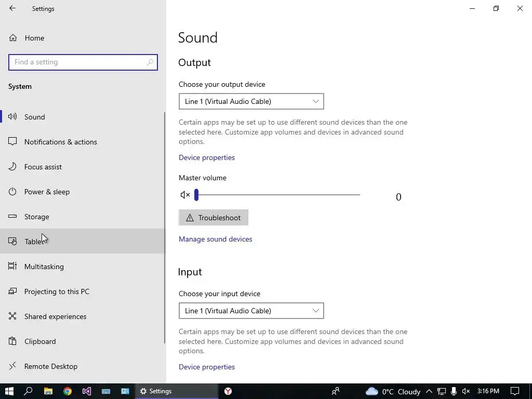Open Tablet settings
Viewport: 532px width, 399px height.
pyautogui.click(x=82, y=241)
